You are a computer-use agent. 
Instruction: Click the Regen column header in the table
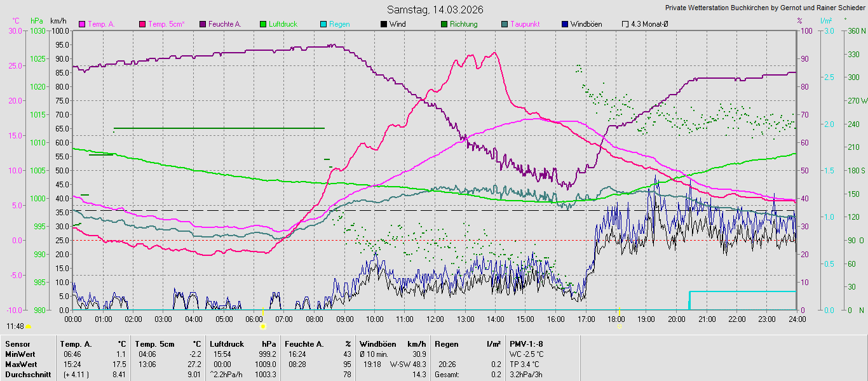click(446, 344)
